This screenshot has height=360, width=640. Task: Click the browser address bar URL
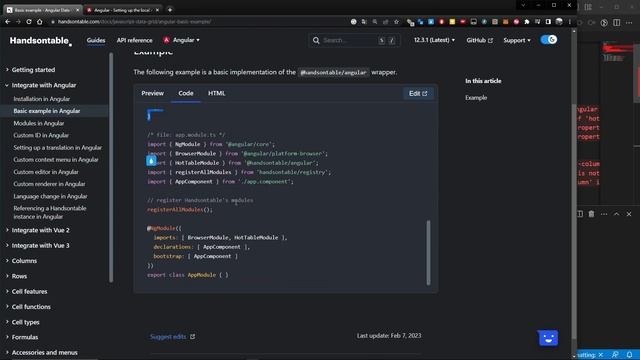pos(135,22)
